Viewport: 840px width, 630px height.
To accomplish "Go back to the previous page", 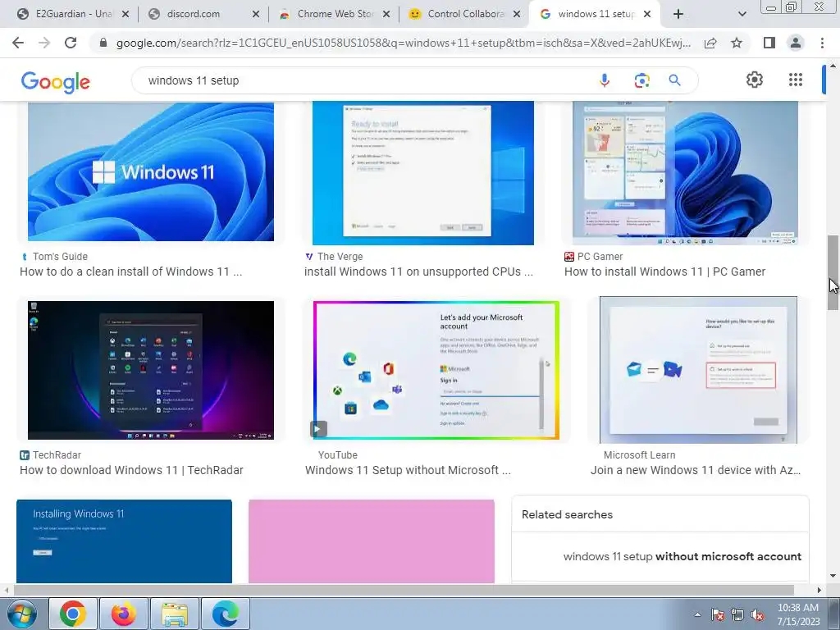I will [x=18, y=43].
